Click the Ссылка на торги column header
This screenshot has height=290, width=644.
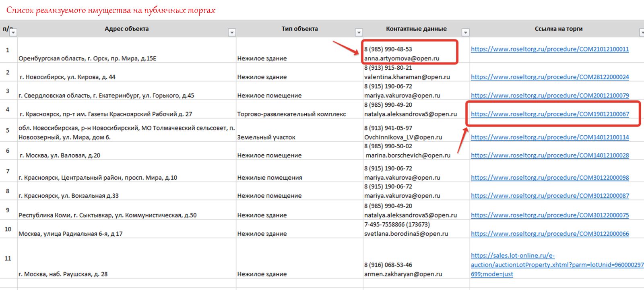coord(558,29)
